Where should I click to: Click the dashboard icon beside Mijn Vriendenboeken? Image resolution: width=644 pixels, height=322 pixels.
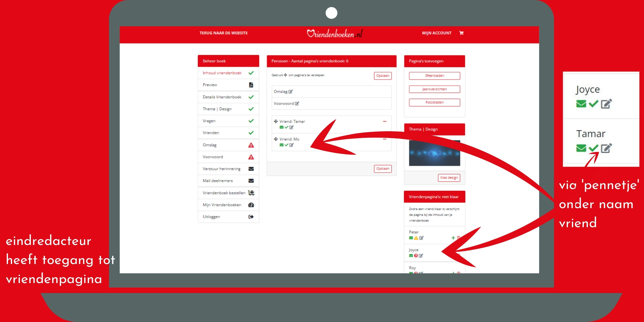251,205
